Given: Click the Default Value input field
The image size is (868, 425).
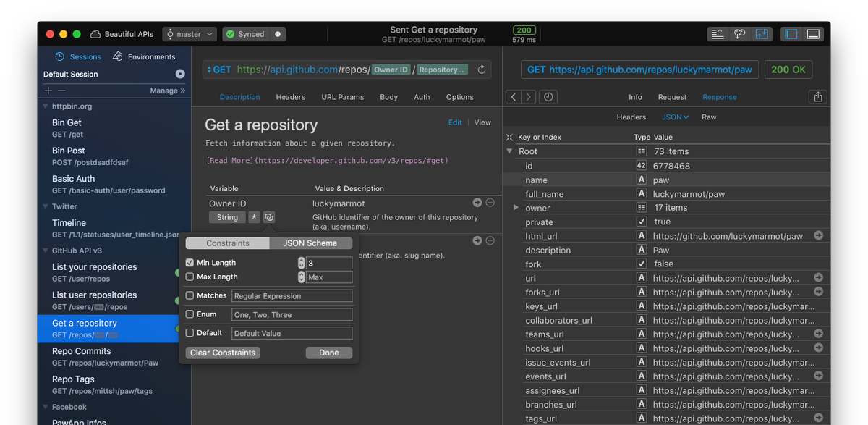Looking at the screenshot, I should pos(292,333).
